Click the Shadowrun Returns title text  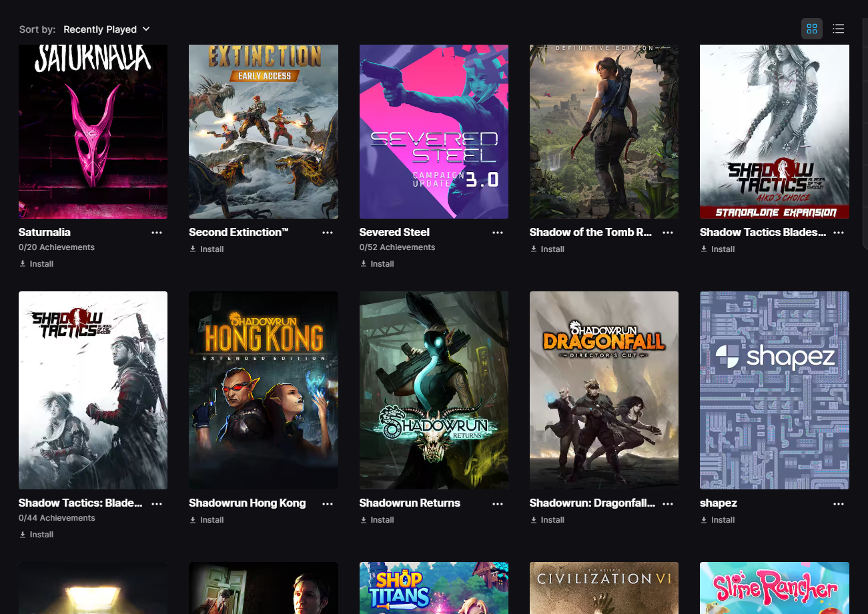[410, 503]
